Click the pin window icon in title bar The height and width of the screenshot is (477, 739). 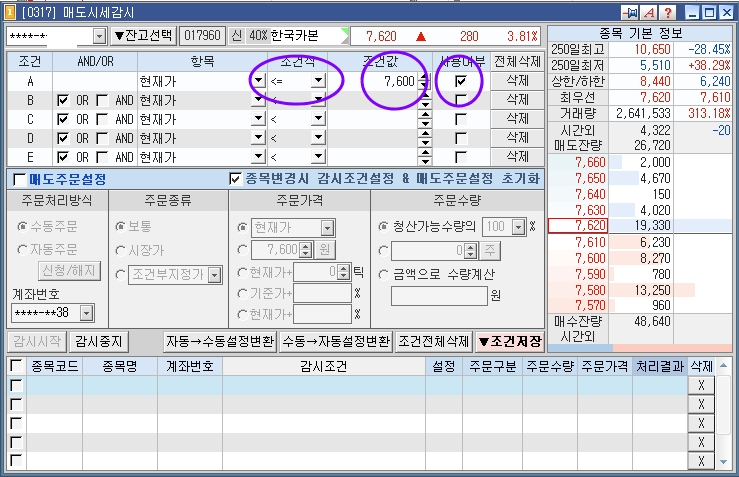click(630, 12)
